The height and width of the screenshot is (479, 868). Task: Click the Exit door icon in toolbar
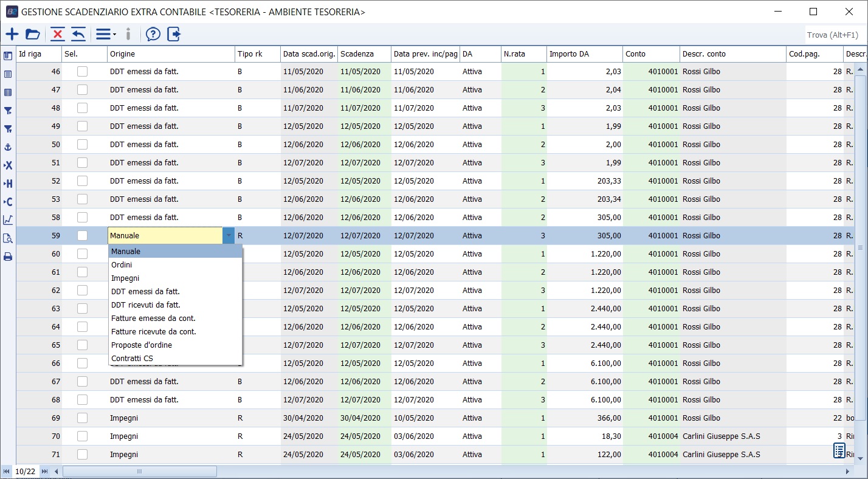pos(174,34)
